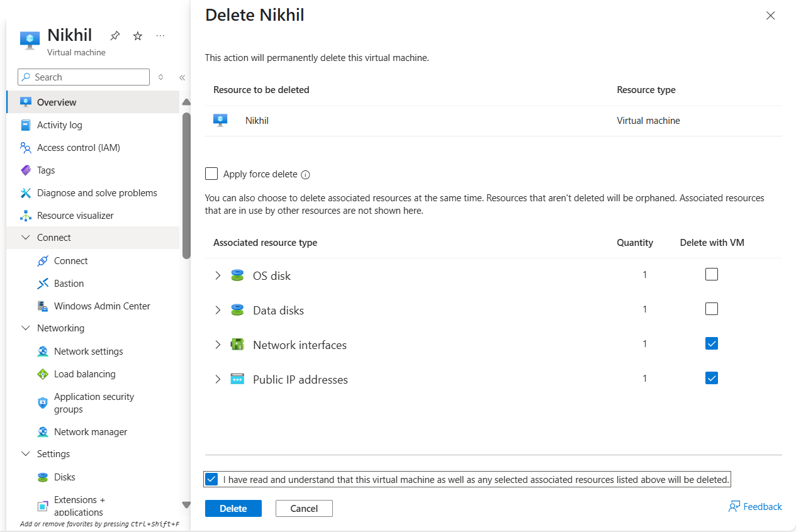Open Network settings in the sidebar
The image size is (796, 532).
(x=93, y=352)
